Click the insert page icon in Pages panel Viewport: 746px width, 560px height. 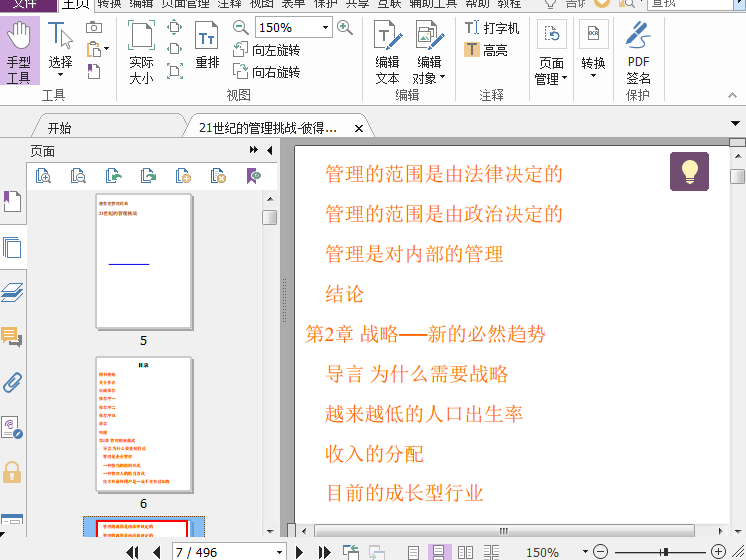tap(183, 176)
